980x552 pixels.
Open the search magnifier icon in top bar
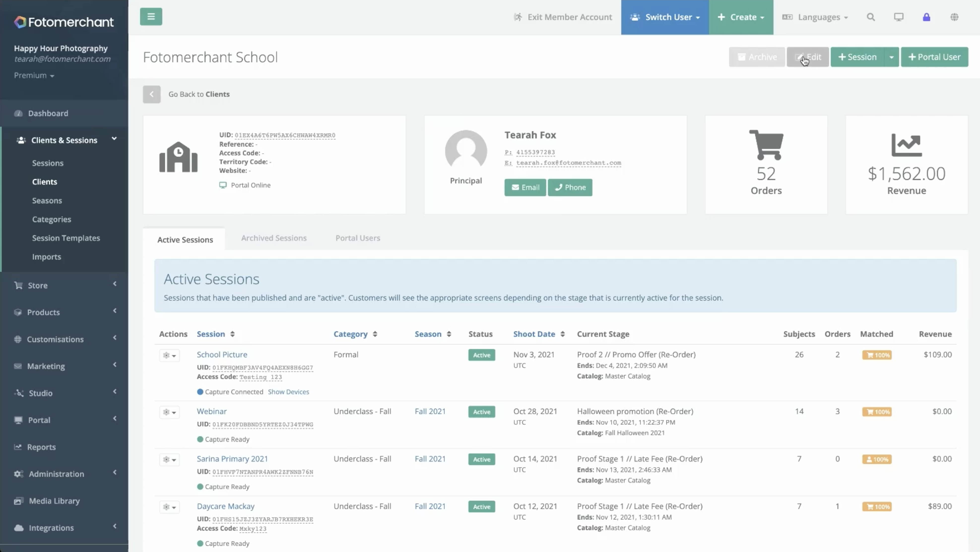(x=871, y=17)
